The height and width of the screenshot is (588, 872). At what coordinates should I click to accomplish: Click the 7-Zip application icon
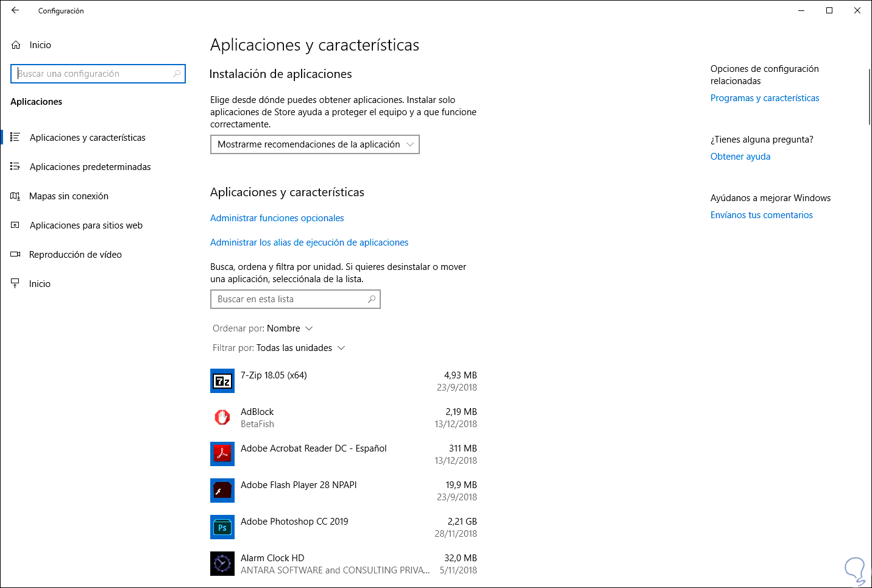point(222,381)
